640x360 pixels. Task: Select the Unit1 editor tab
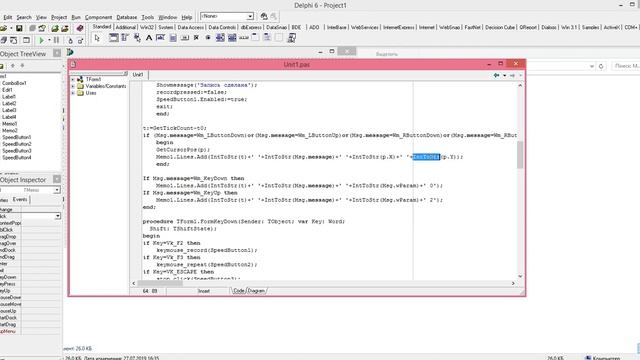point(138,75)
